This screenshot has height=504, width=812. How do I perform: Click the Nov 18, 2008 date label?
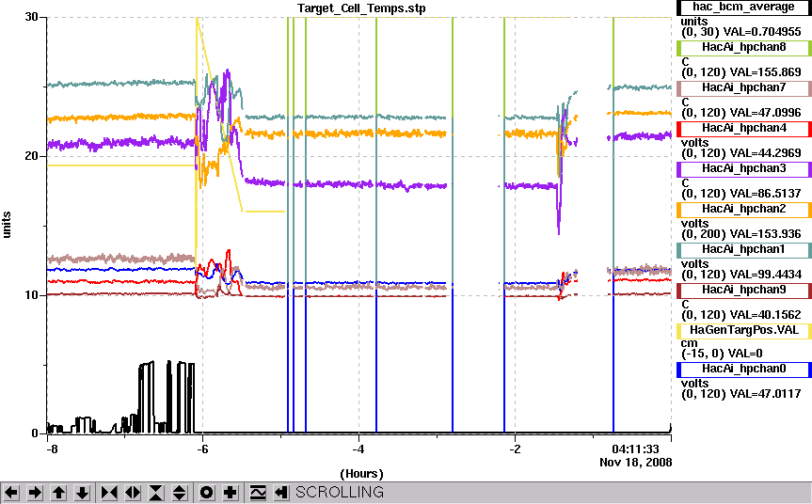point(636,462)
